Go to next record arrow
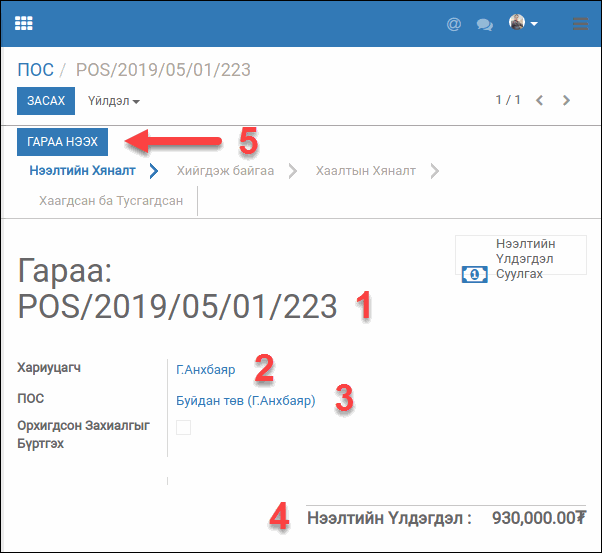 (567, 100)
